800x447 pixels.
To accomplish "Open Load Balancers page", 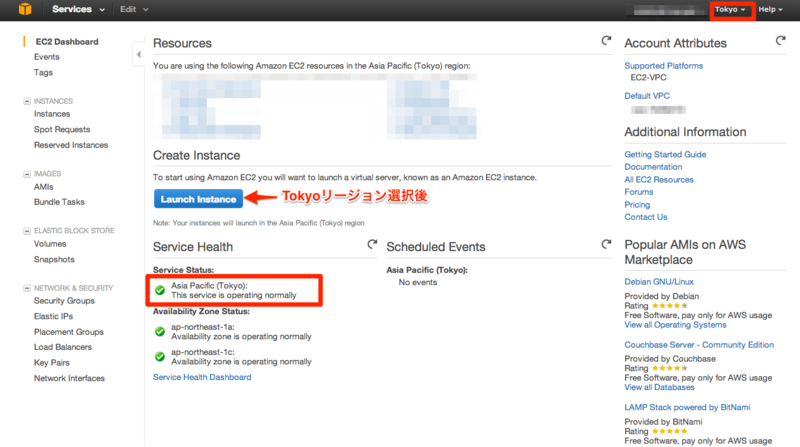I will click(x=63, y=347).
